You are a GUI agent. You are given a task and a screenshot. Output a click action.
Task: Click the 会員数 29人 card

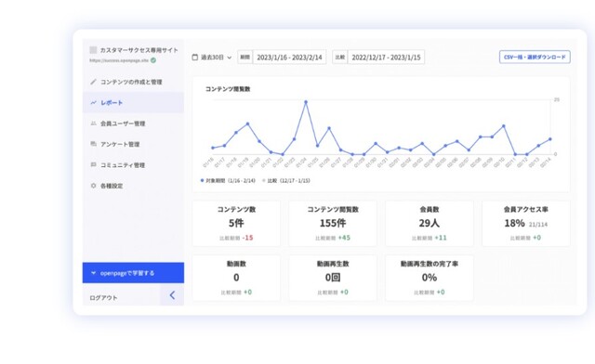click(430, 224)
